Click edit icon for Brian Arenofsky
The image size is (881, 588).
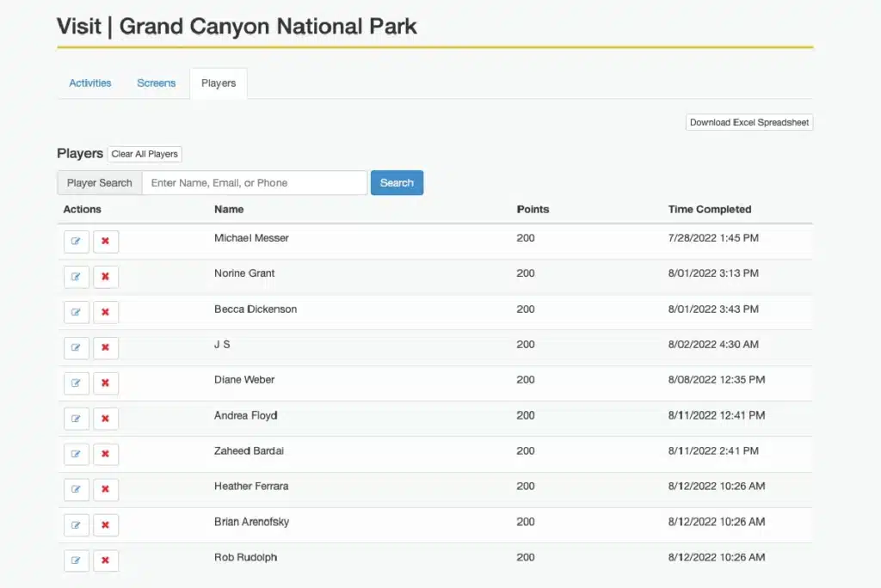(x=76, y=525)
